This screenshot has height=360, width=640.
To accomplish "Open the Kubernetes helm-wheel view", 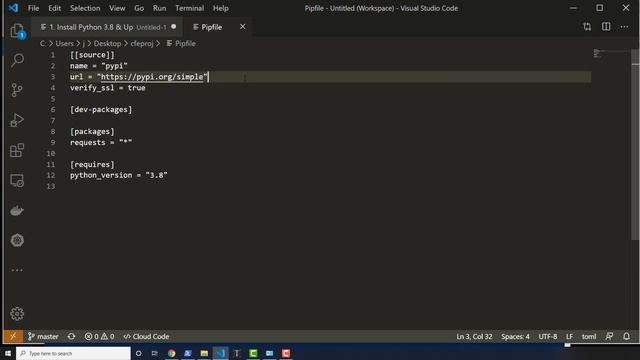I will (x=17, y=240).
